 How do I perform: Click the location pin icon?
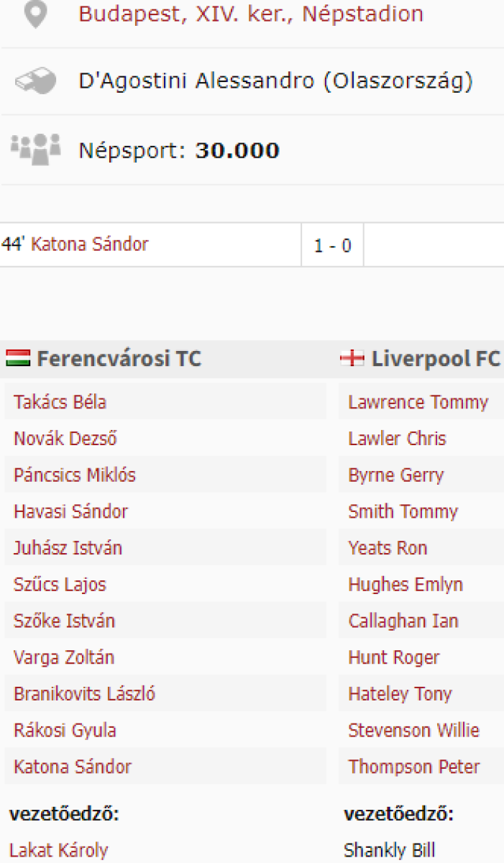point(35,14)
